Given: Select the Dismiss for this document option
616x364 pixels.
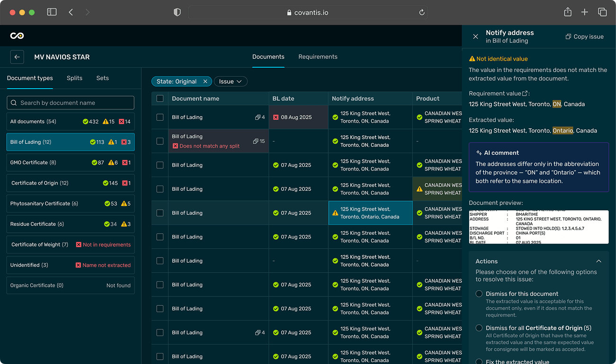Looking at the screenshot, I should [x=479, y=293].
